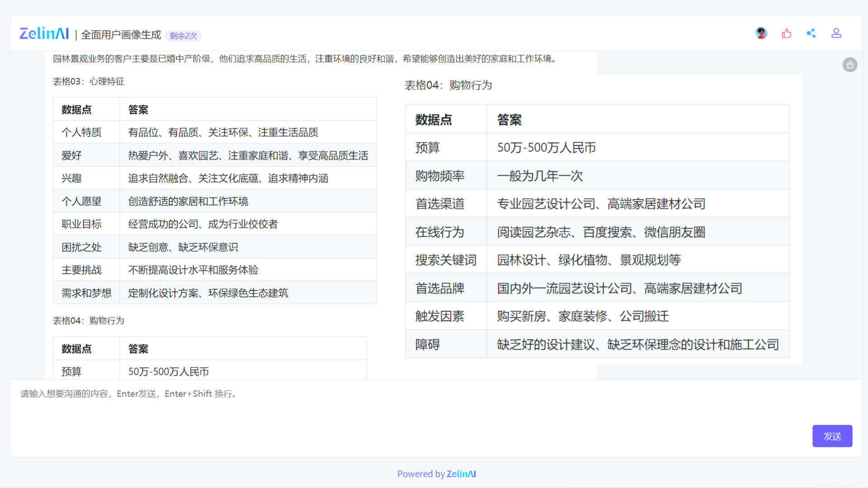
Task: Click the 主要挑战 row label
Action: (82, 270)
